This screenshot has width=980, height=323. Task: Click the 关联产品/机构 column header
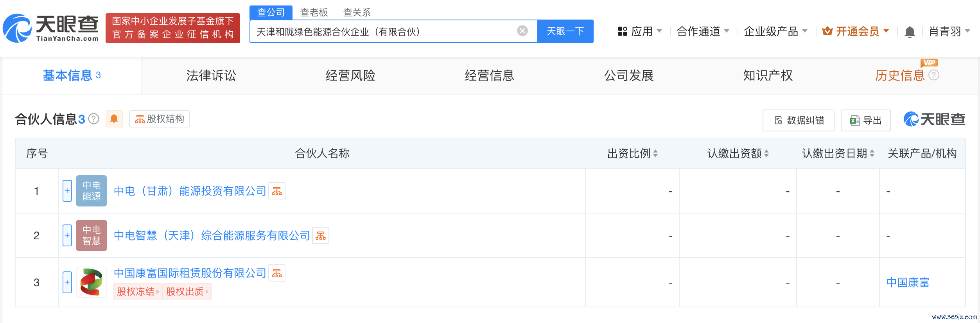[922, 153]
